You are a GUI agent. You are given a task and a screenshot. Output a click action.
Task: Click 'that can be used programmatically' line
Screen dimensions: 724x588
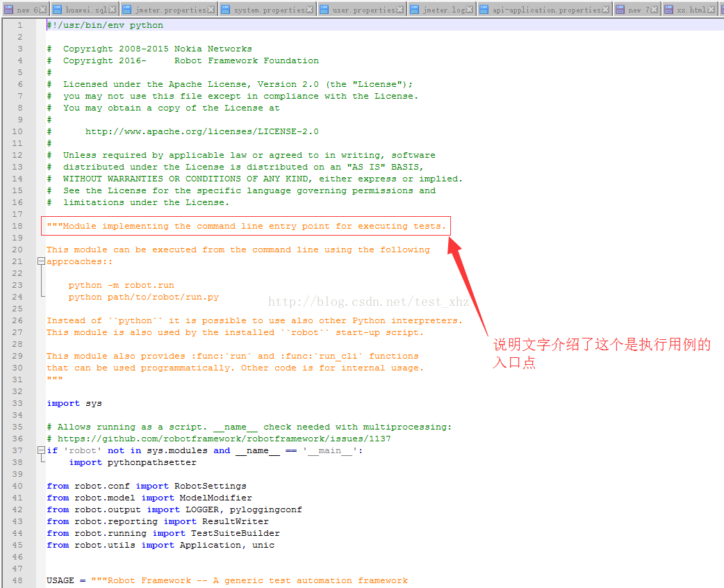(x=235, y=368)
